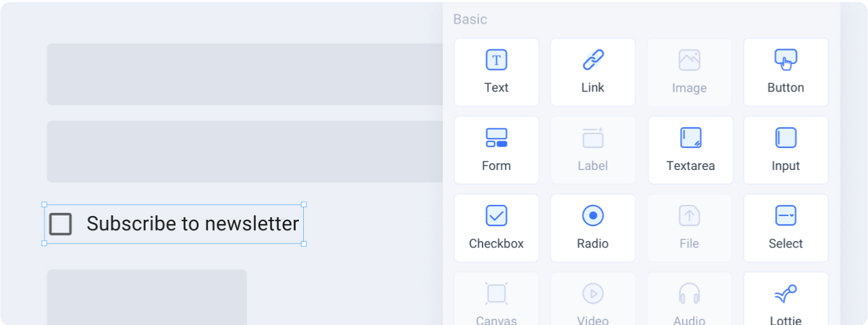This screenshot has height=325, width=868.
Task: Select the first gray placeholder block
Action: [245, 74]
